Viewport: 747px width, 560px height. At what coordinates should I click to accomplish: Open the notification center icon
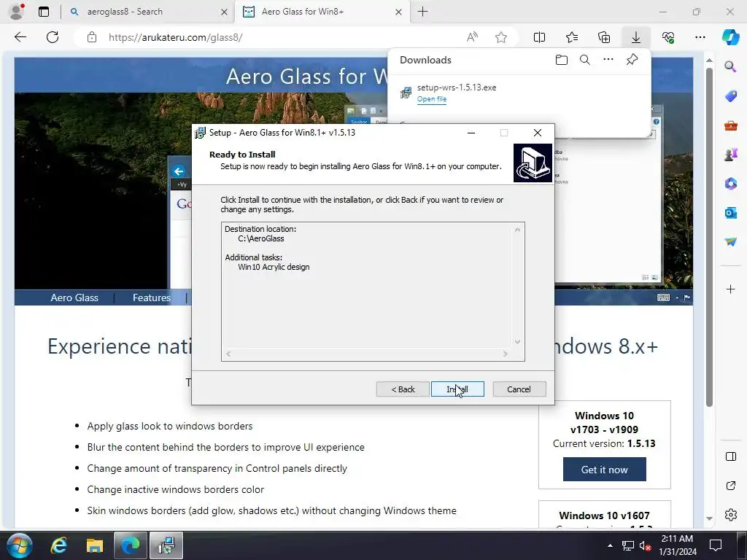point(715,545)
